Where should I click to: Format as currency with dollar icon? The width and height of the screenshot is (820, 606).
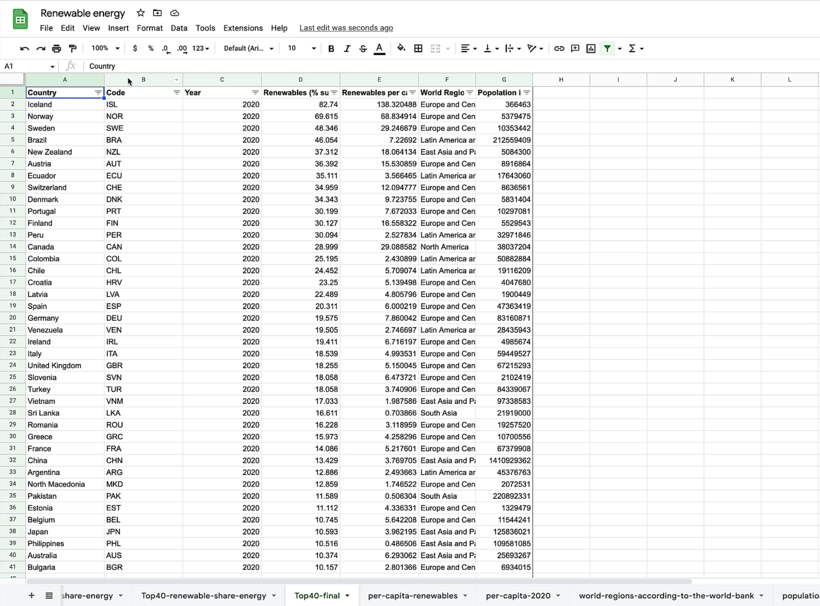135,49
